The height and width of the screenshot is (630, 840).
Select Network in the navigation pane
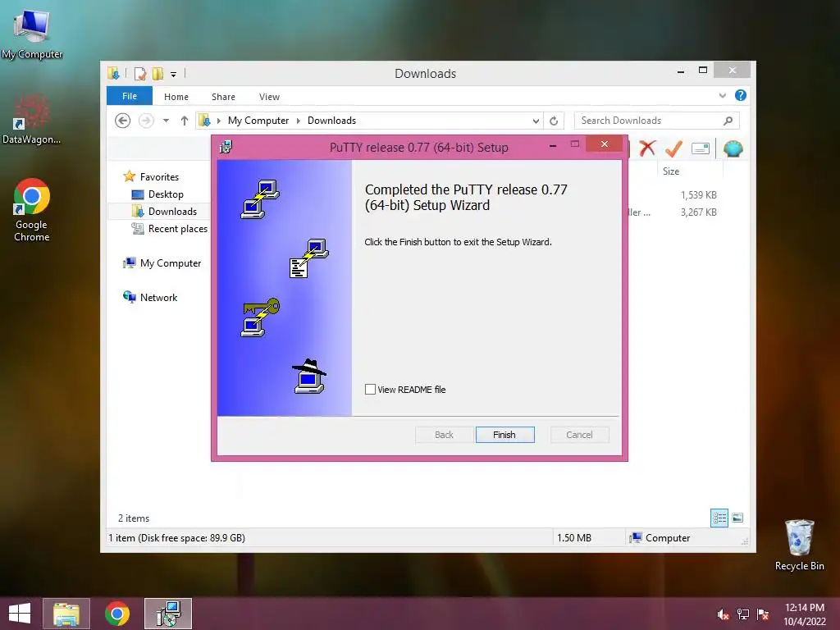coord(158,297)
